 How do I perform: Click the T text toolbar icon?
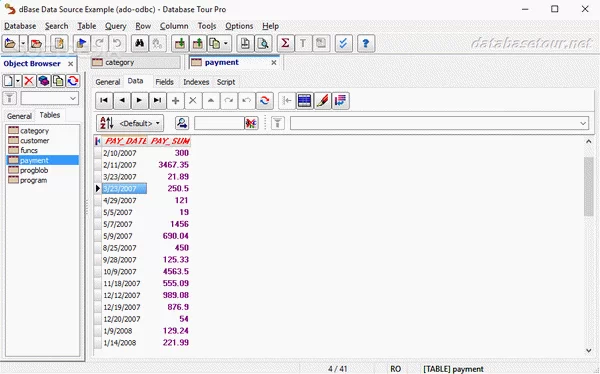tap(303, 43)
